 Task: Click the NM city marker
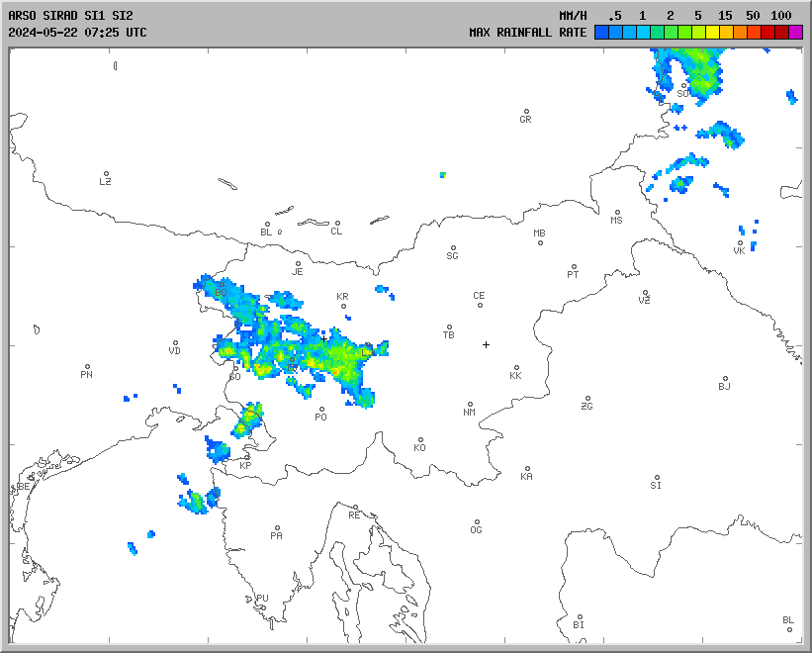click(x=470, y=405)
